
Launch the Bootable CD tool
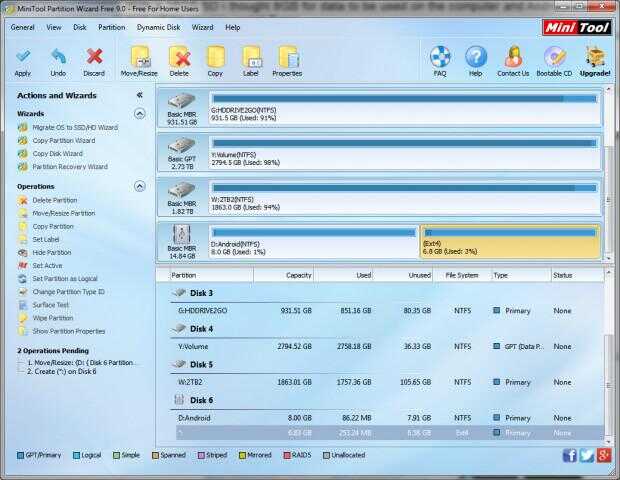coord(554,61)
